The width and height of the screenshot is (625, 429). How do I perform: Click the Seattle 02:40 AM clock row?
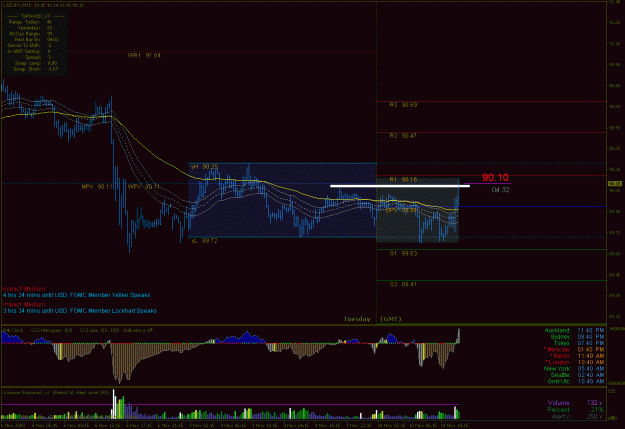click(577, 375)
